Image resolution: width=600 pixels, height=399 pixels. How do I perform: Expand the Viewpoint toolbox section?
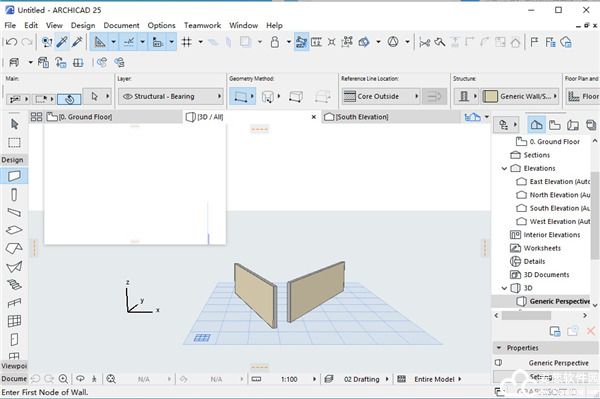(14, 366)
